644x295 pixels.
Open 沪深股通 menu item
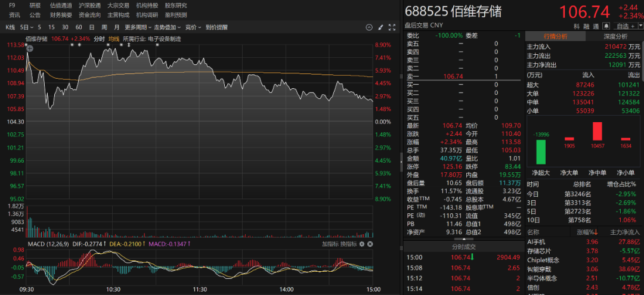pos(89,6)
